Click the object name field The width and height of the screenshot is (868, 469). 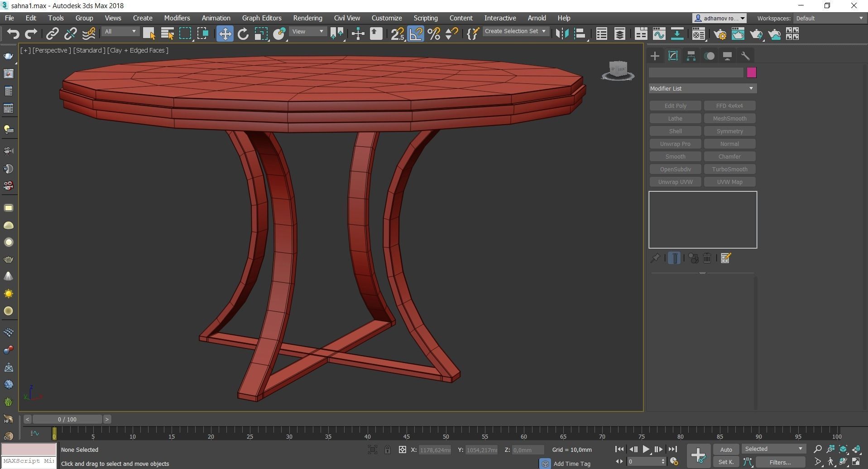click(x=696, y=73)
